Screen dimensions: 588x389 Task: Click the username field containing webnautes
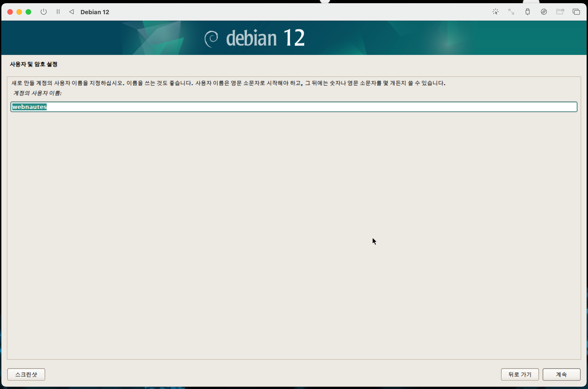pyautogui.click(x=294, y=107)
